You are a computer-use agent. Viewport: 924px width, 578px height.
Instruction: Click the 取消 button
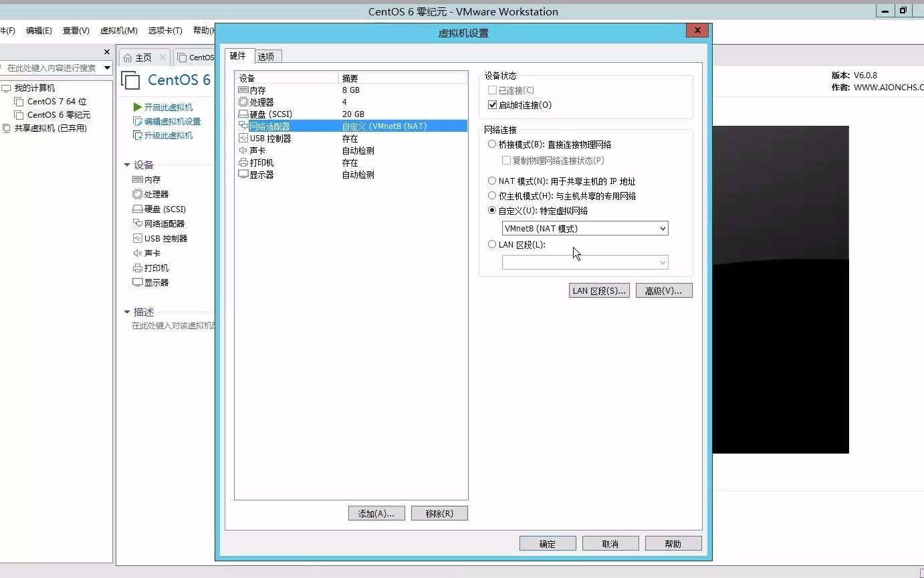[x=610, y=544]
